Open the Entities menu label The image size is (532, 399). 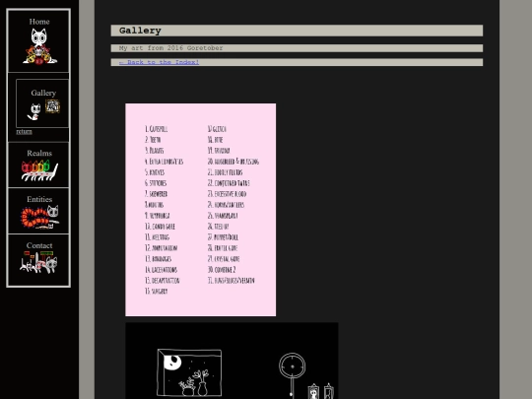point(39,199)
